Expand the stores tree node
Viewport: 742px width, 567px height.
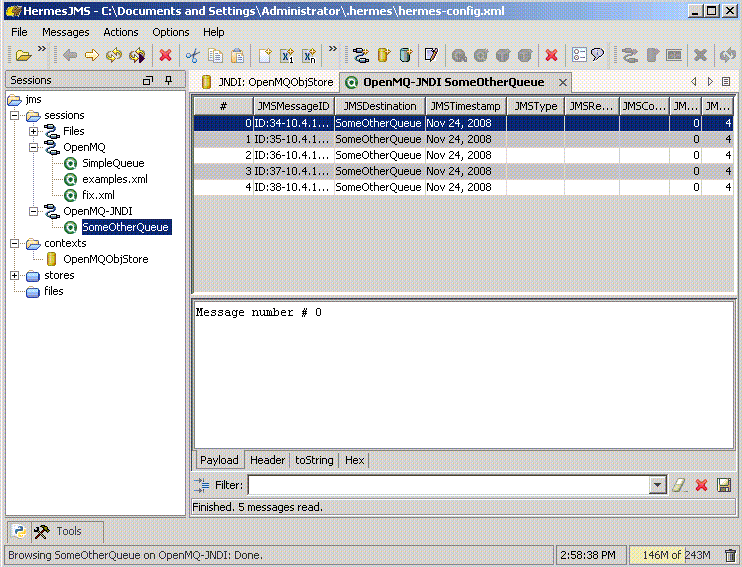click(15, 275)
